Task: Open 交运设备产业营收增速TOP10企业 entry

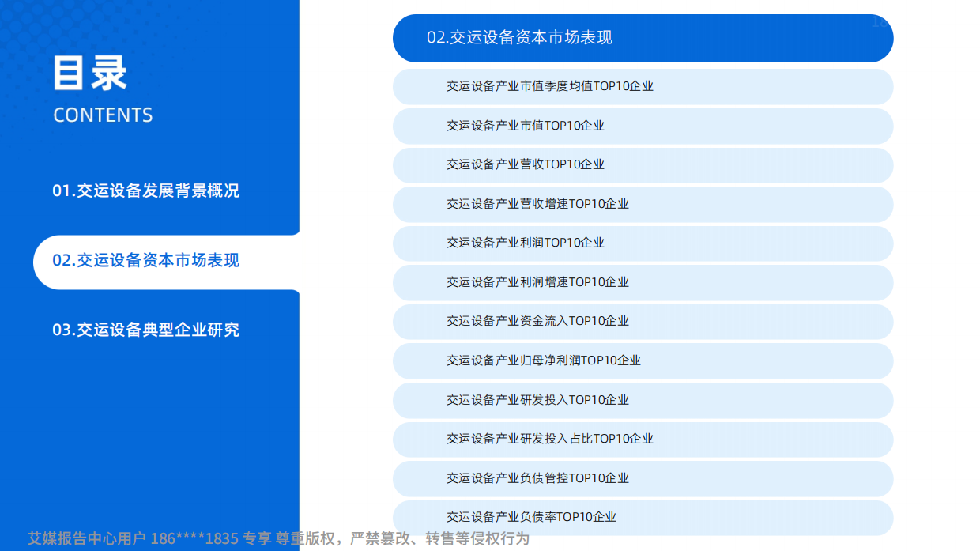Action: point(643,204)
